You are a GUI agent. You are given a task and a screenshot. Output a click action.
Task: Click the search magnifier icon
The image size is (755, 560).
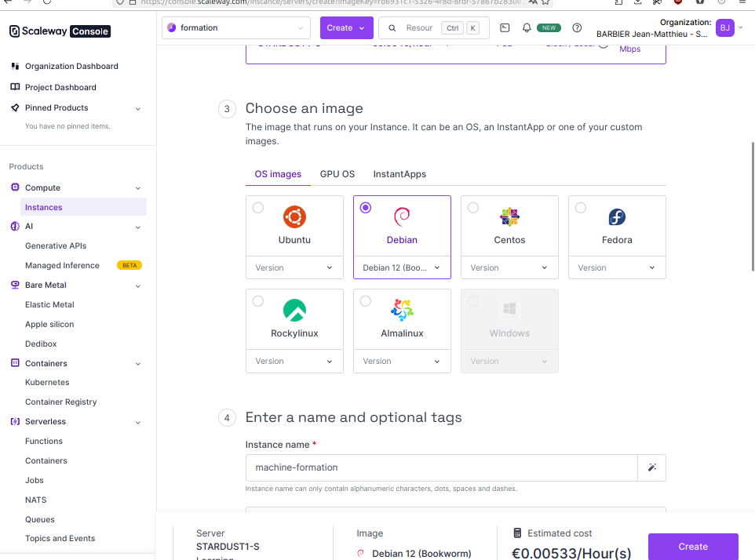(392, 28)
